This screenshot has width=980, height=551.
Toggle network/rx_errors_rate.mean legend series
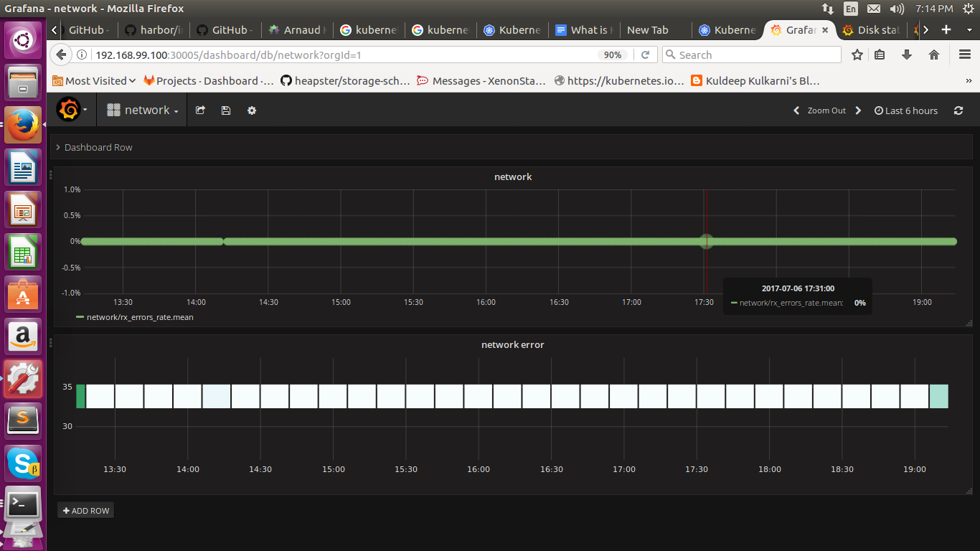(140, 316)
